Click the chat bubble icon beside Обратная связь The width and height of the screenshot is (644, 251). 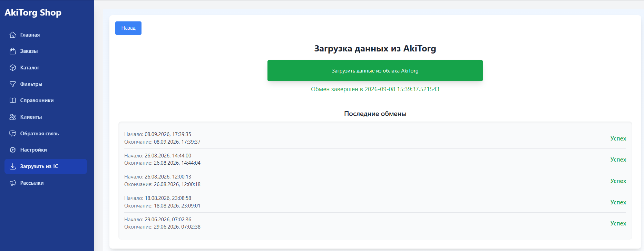click(13, 134)
